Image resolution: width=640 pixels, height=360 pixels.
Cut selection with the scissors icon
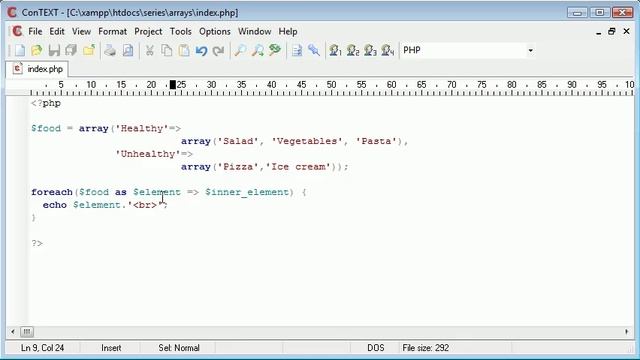click(149, 51)
